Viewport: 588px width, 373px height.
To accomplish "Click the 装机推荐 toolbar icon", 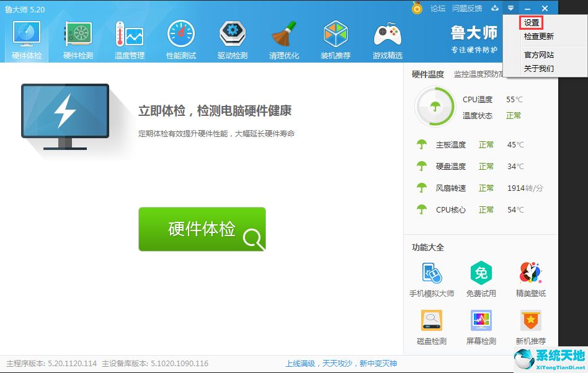I will (x=336, y=37).
